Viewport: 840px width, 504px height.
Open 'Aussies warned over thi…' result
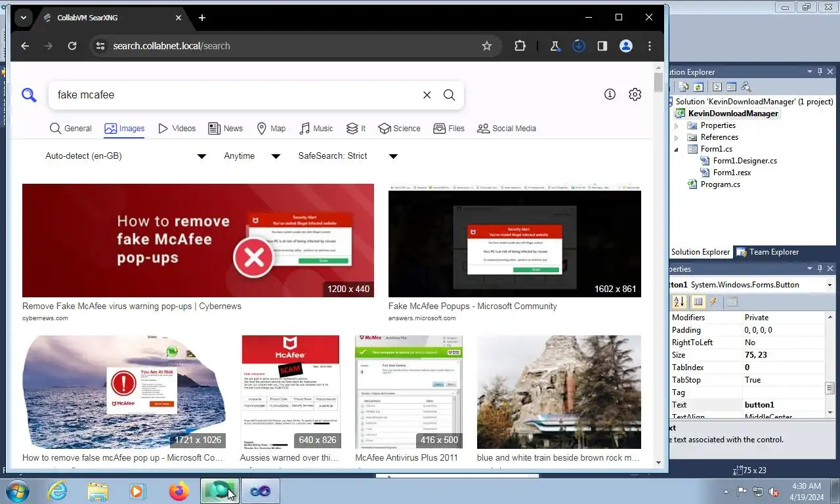tap(289, 458)
